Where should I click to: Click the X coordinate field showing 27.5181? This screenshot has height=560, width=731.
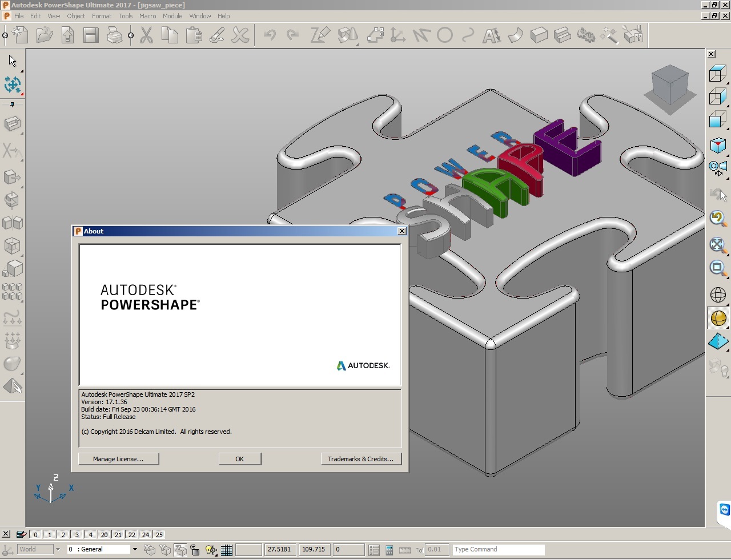coord(280,549)
